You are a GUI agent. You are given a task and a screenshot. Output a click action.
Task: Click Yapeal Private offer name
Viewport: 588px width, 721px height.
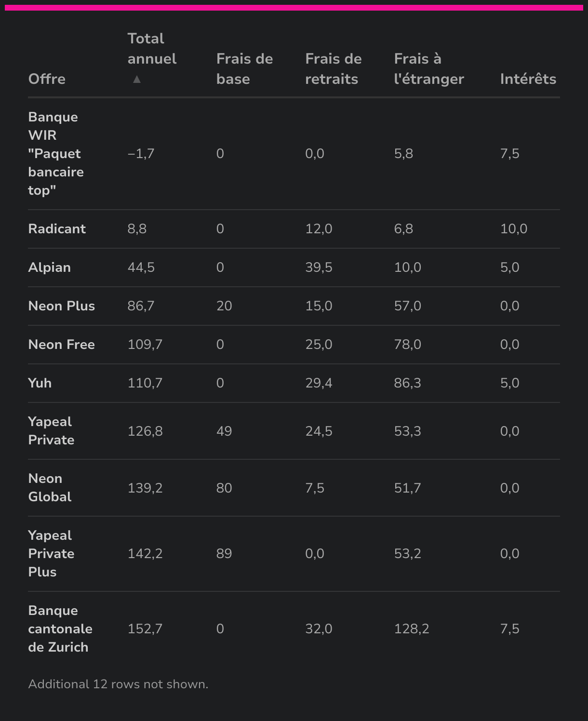(51, 431)
